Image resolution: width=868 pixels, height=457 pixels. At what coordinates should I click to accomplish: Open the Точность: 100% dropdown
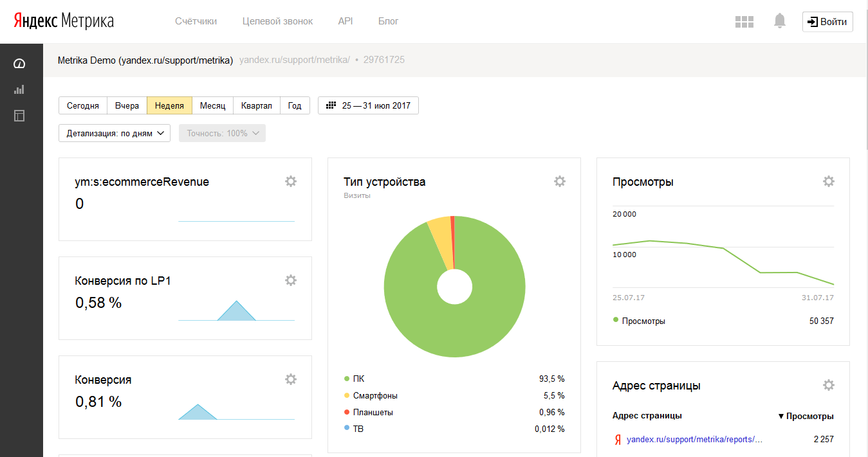[222, 133]
